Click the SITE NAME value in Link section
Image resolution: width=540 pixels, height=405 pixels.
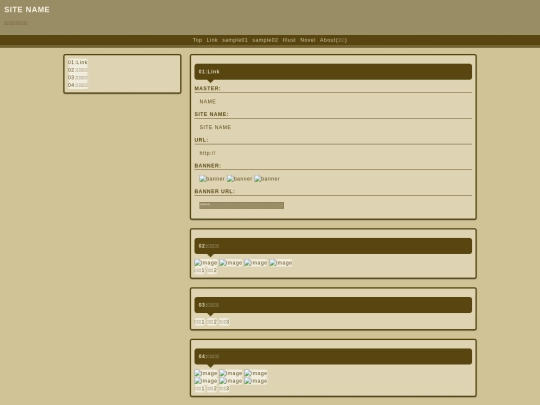[x=215, y=127]
